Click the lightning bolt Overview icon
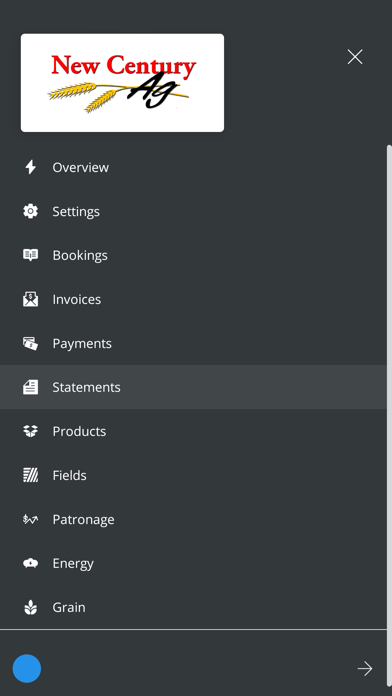Screen dimensions: 392x696 [x=30, y=167]
